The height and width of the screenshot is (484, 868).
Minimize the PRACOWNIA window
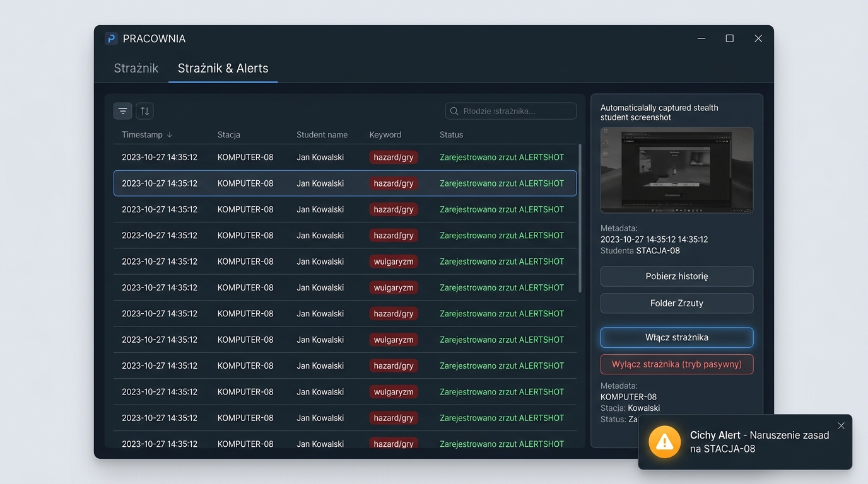(701, 38)
